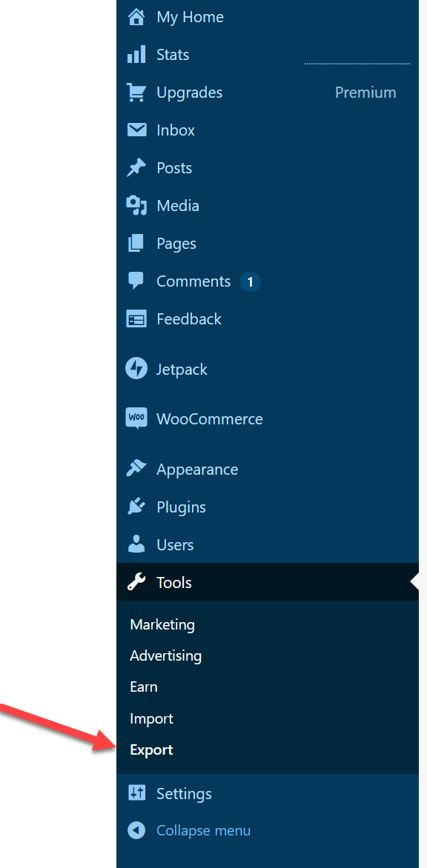The height and width of the screenshot is (868, 427).
Task: Click the Appearance paintbrush icon
Action: pos(136,470)
